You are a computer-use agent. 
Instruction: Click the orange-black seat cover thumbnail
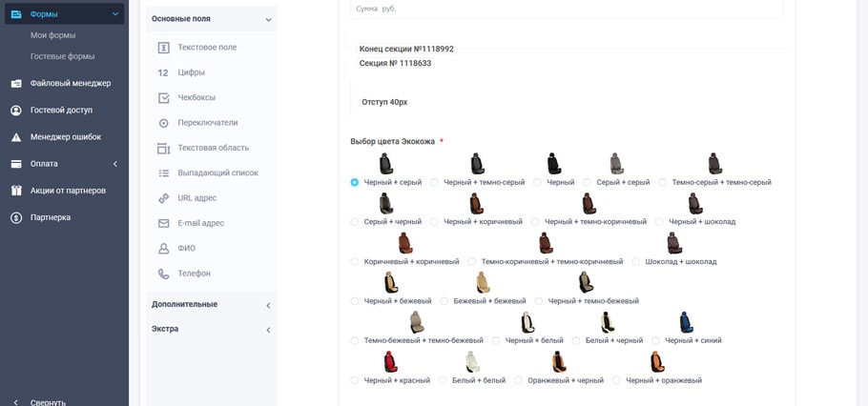(559, 362)
